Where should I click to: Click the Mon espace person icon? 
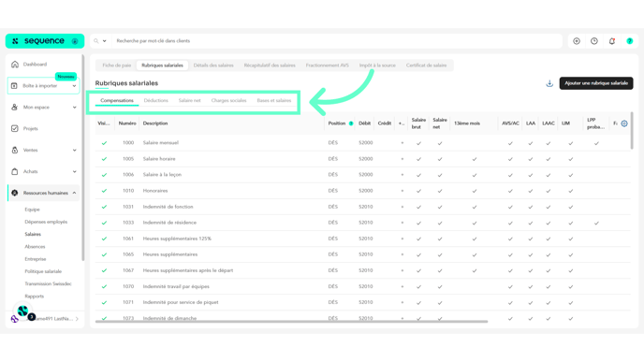coord(15,108)
